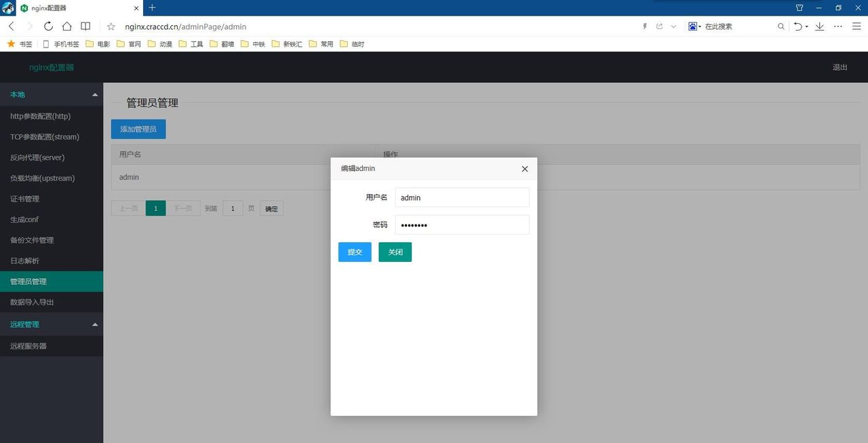Click the search magnifier icon
This screenshot has height=443, width=868.
[x=781, y=26]
